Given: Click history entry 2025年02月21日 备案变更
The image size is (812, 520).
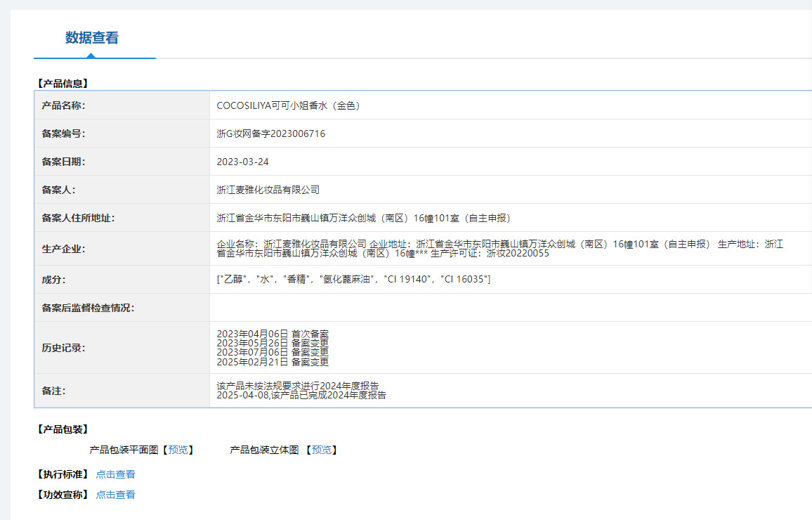Looking at the screenshot, I should (x=273, y=362).
